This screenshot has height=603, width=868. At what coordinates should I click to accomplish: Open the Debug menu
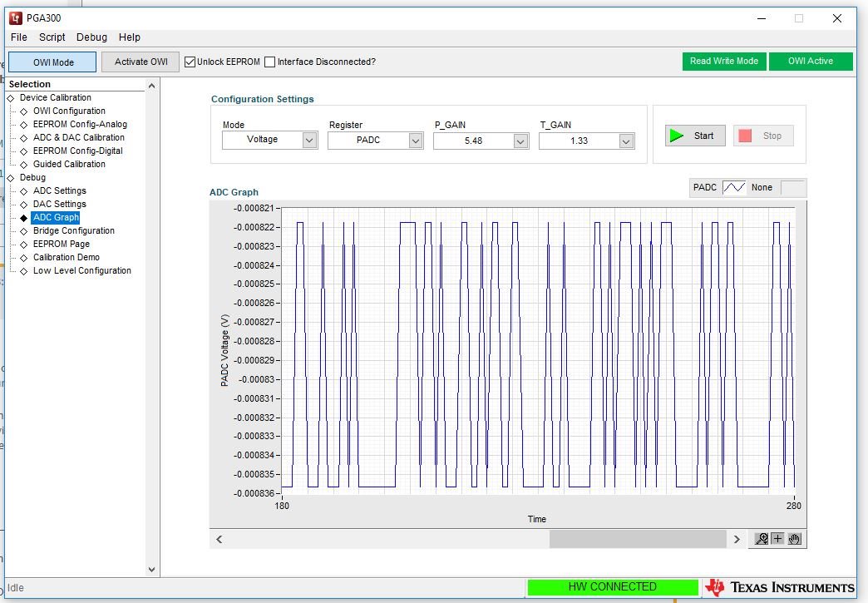(92, 37)
